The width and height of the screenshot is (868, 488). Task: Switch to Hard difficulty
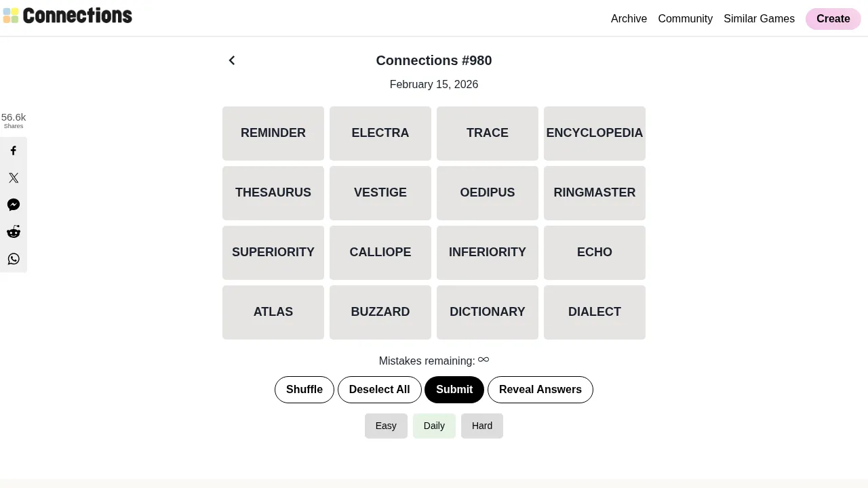pyautogui.click(x=482, y=426)
